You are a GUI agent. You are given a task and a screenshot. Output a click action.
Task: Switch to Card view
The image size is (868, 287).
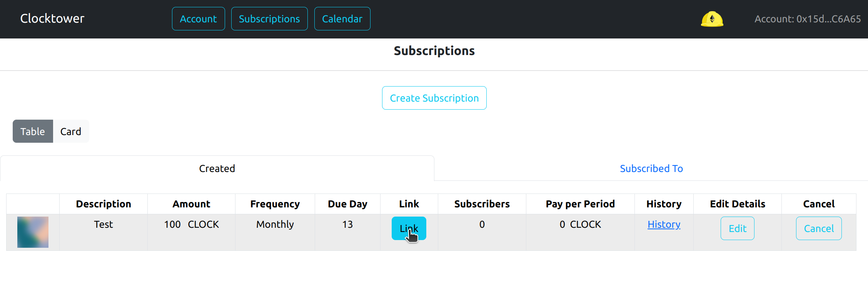click(71, 131)
